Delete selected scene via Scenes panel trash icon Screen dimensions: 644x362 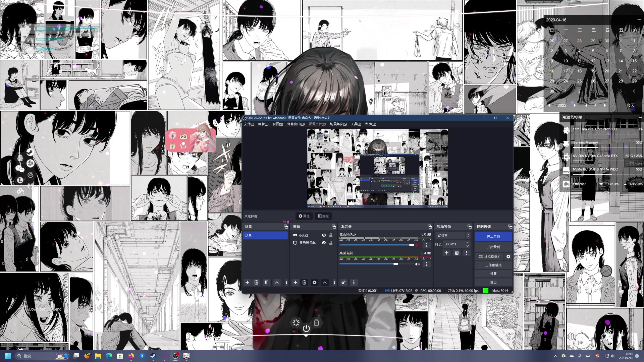pos(256,283)
